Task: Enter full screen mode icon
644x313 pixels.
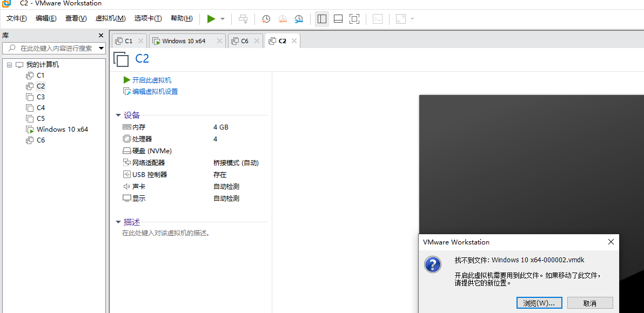Action: click(354, 18)
